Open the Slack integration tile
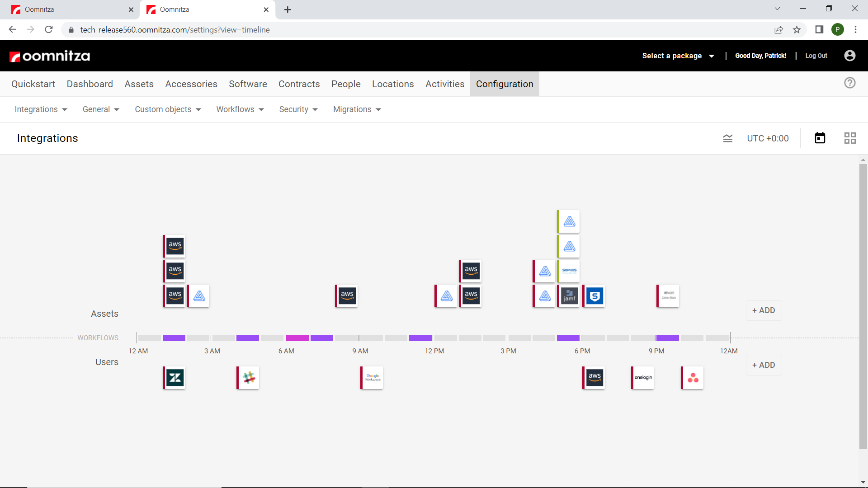 (x=249, y=378)
